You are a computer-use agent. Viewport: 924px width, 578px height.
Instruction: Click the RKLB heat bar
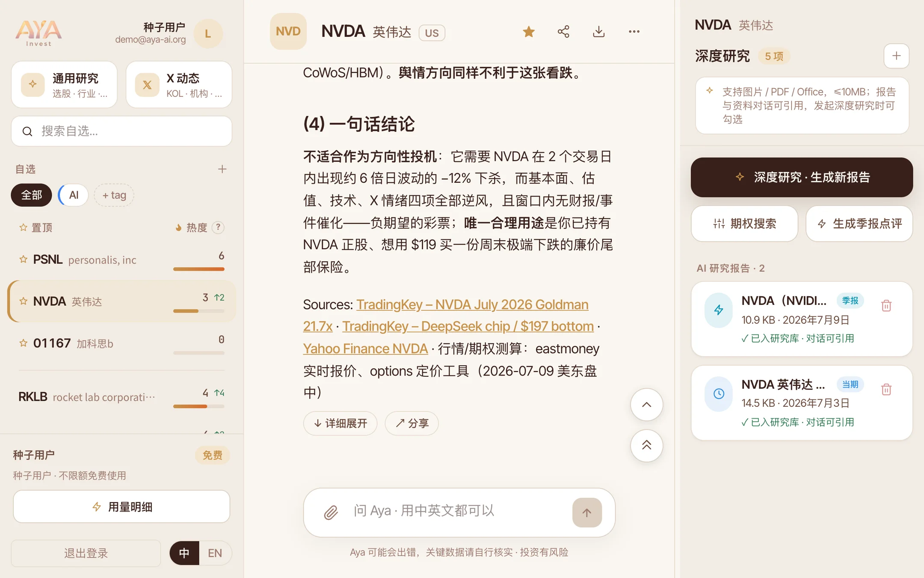coord(198,406)
